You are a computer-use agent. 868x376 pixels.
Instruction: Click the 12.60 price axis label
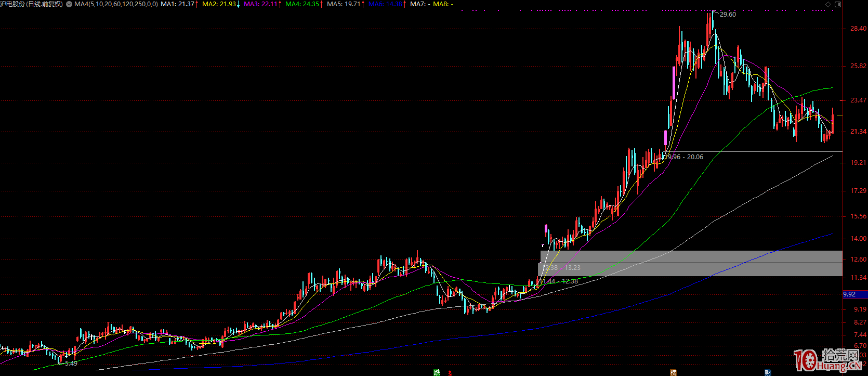click(x=858, y=260)
